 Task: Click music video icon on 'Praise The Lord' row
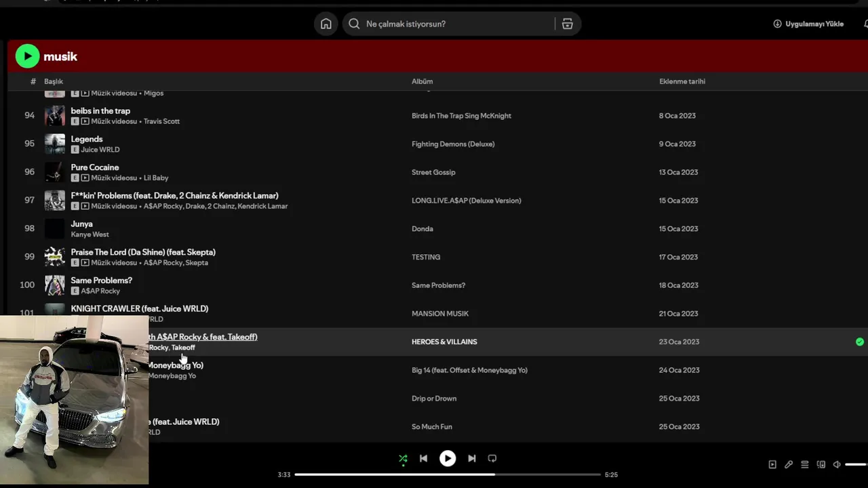click(x=85, y=263)
